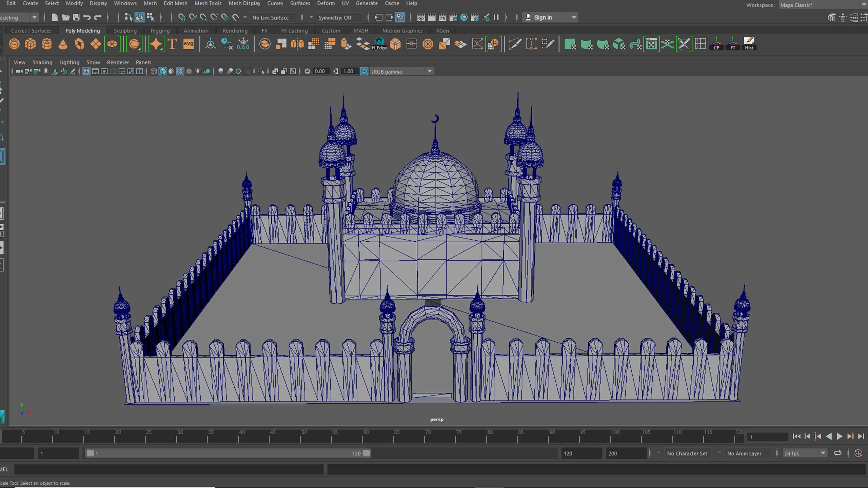
Task: Click the H_Edge shelf icon
Action: (x=379, y=44)
